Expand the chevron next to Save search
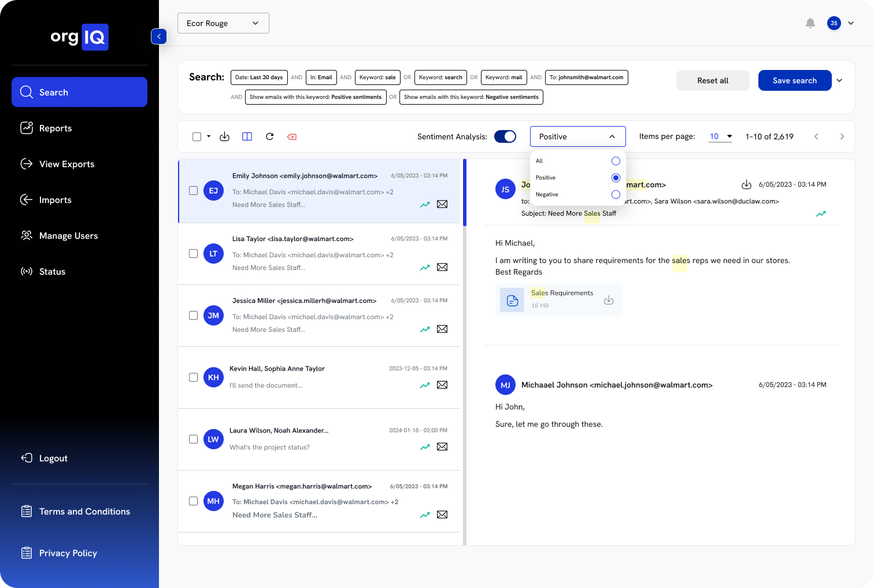The width and height of the screenshot is (874, 588). pos(839,80)
